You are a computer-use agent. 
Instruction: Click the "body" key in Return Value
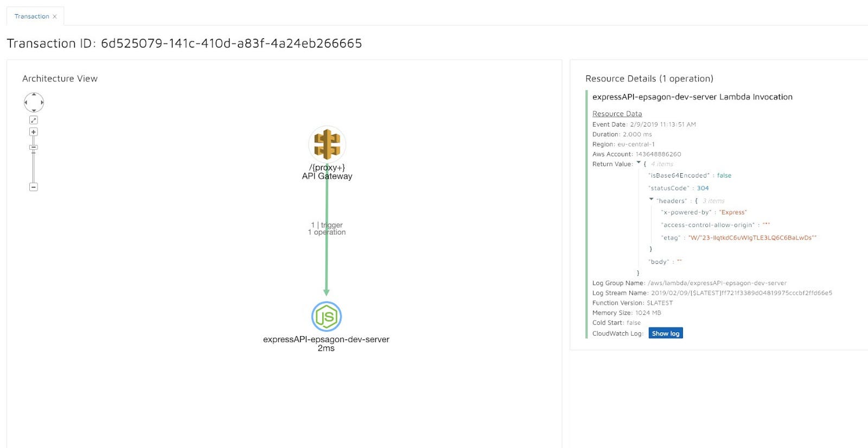(x=659, y=262)
